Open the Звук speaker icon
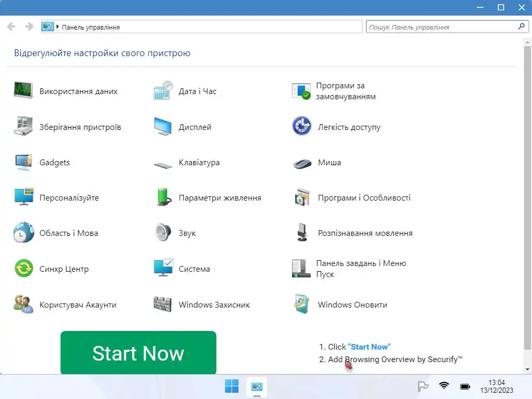532x399 pixels. [163, 232]
